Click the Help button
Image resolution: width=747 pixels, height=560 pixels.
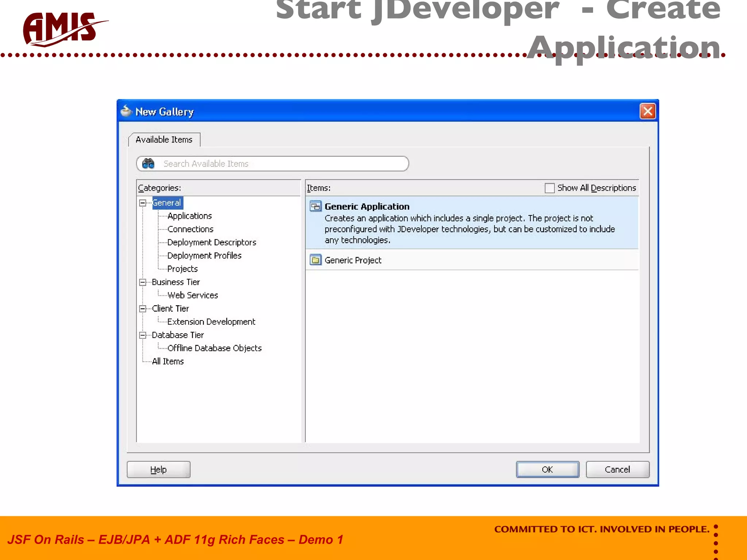point(158,469)
